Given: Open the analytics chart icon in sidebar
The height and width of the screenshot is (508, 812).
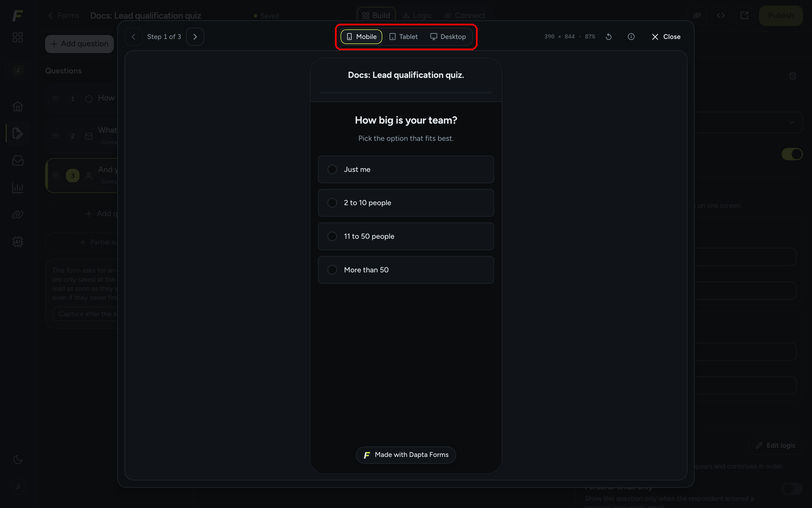Looking at the screenshot, I should click(x=18, y=187).
